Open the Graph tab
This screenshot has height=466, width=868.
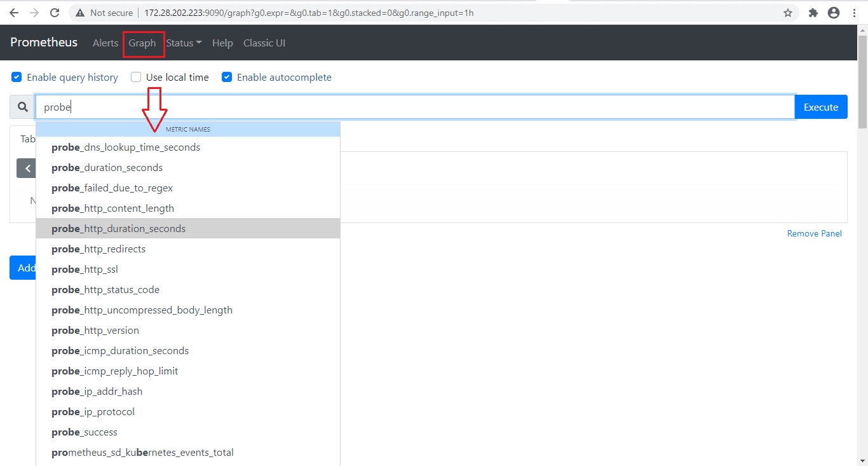pyautogui.click(x=143, y=43)
